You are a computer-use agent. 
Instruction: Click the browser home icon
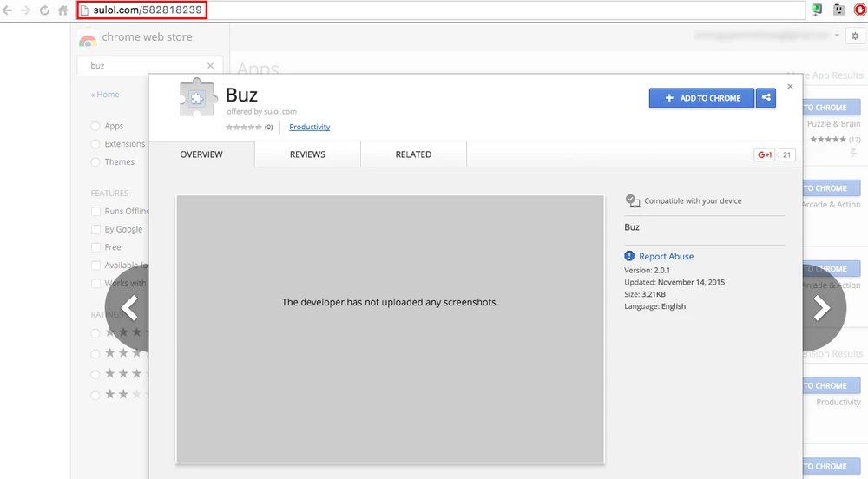(x=62, y=10)
